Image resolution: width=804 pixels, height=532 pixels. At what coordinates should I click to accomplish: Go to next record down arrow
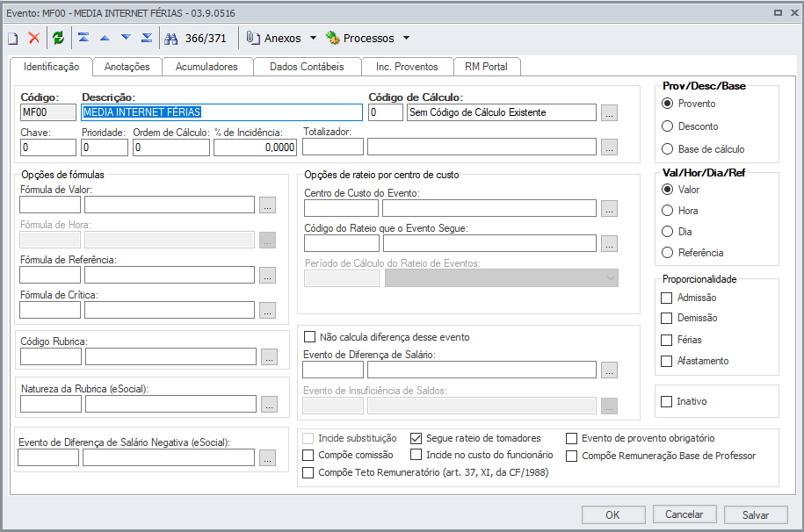(x=127, y=38)
